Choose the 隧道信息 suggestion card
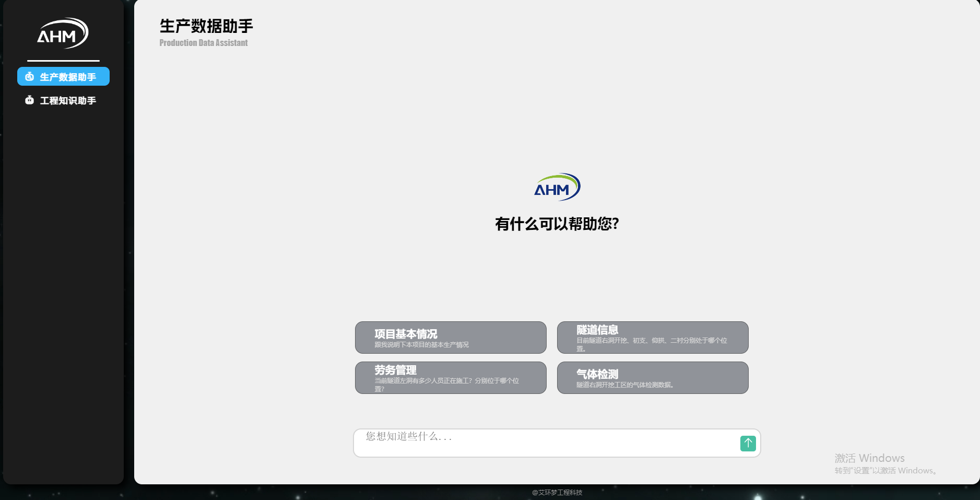This screenshot has width=980, height=500. 653,338
